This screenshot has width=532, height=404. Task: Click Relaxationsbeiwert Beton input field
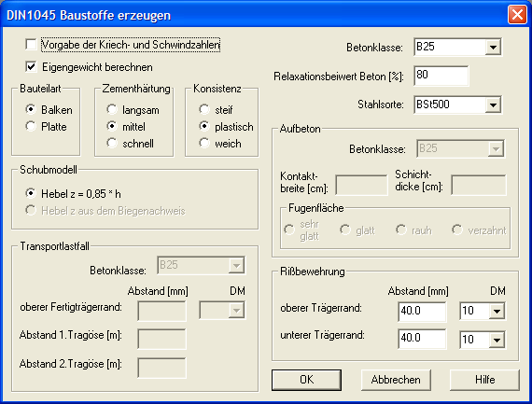441,76
